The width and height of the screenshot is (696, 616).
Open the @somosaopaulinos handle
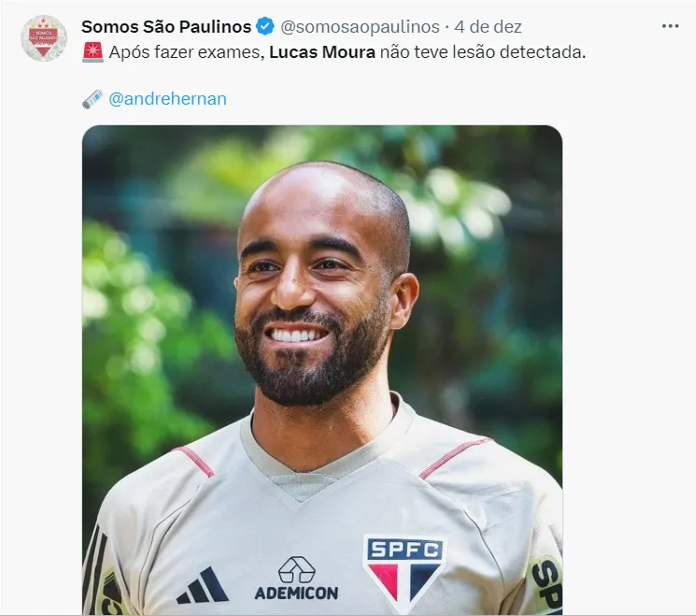tap(360, 27)
